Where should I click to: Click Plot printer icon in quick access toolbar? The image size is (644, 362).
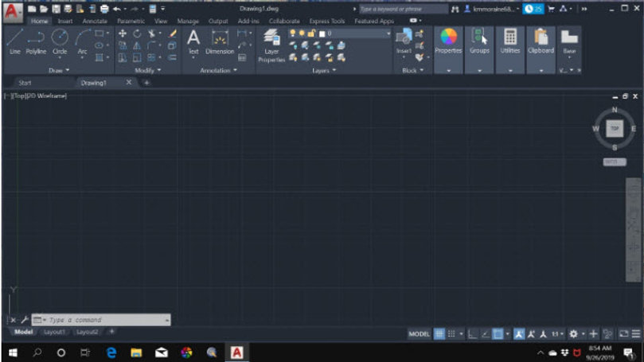pyautogui.click(x=104, y=9)
